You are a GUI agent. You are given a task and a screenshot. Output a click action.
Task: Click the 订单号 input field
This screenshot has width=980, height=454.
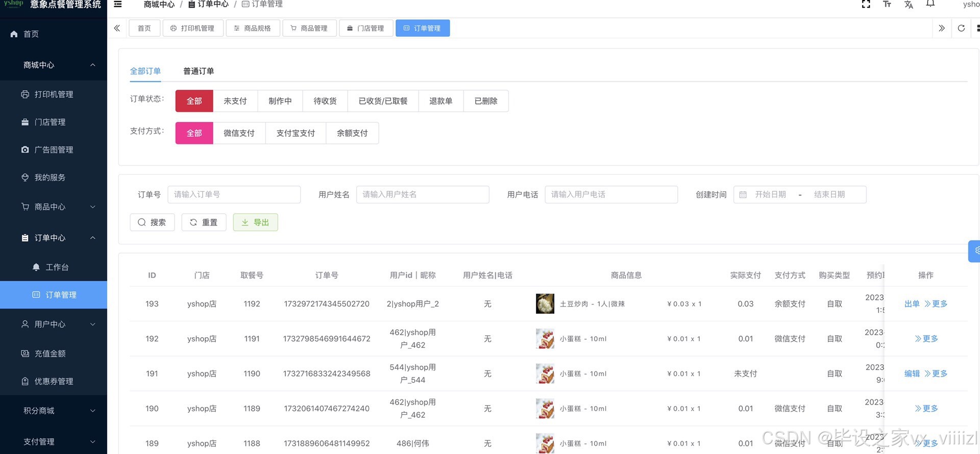tap(234, 194)
